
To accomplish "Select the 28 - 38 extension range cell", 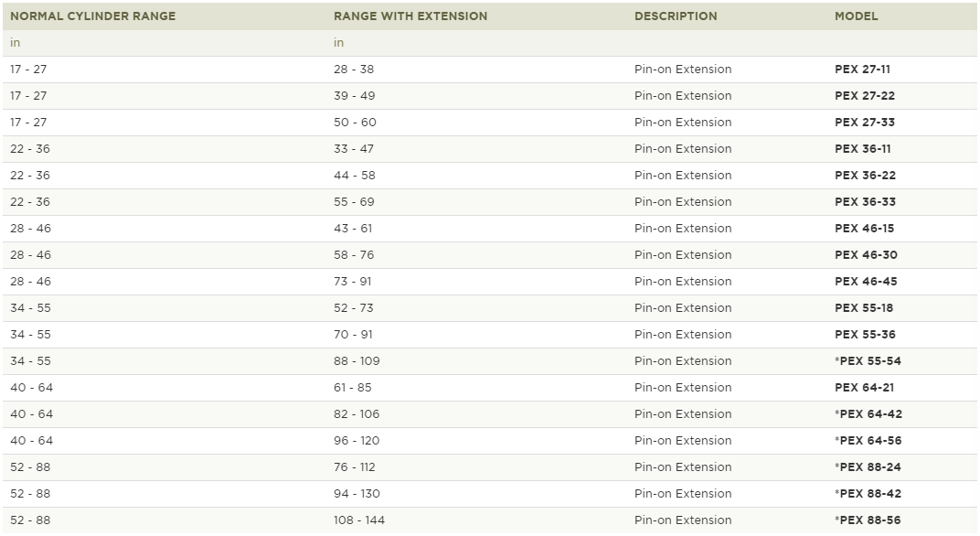I will pos(354,70).
